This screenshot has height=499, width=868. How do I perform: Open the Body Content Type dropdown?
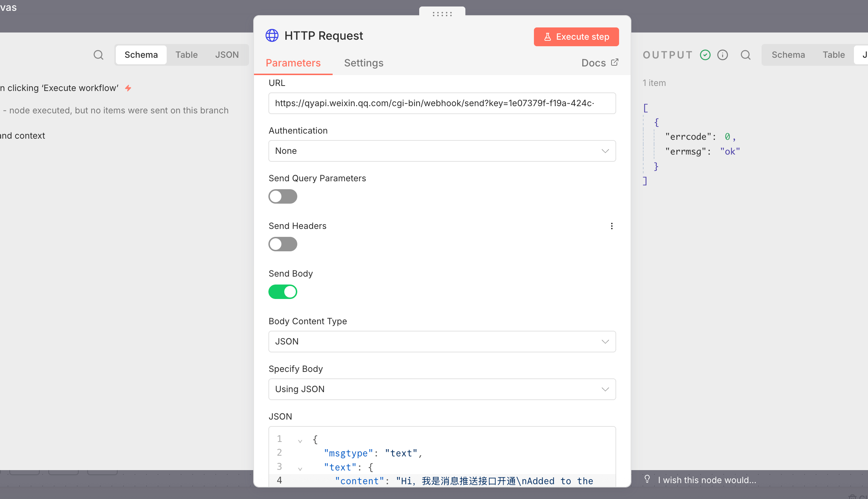[442, 342]
